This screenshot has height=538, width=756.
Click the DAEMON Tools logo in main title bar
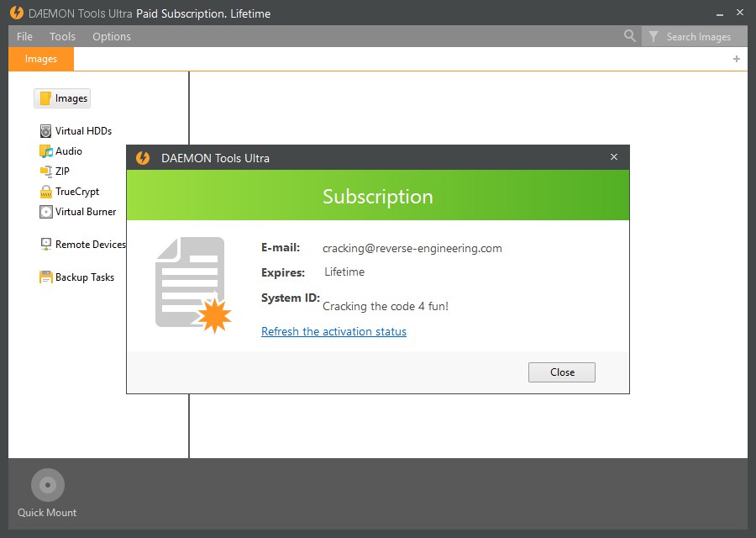coord(17,13)
